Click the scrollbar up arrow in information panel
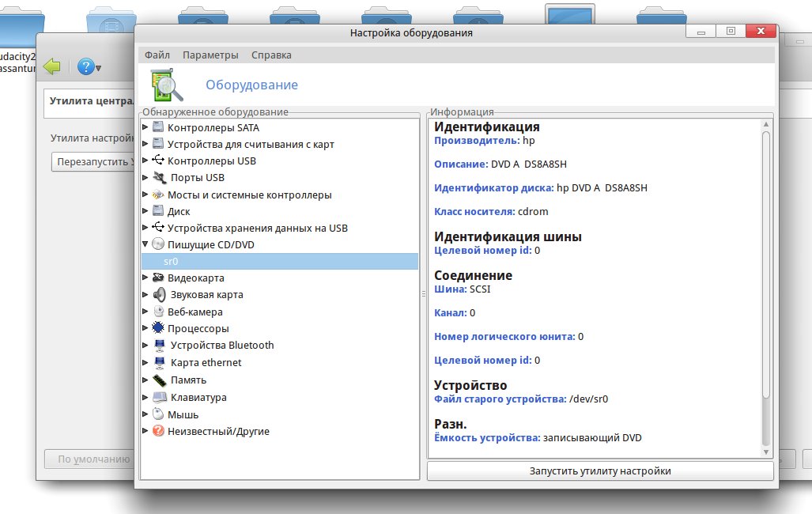 pyautogui.click(x=766, y=124)
